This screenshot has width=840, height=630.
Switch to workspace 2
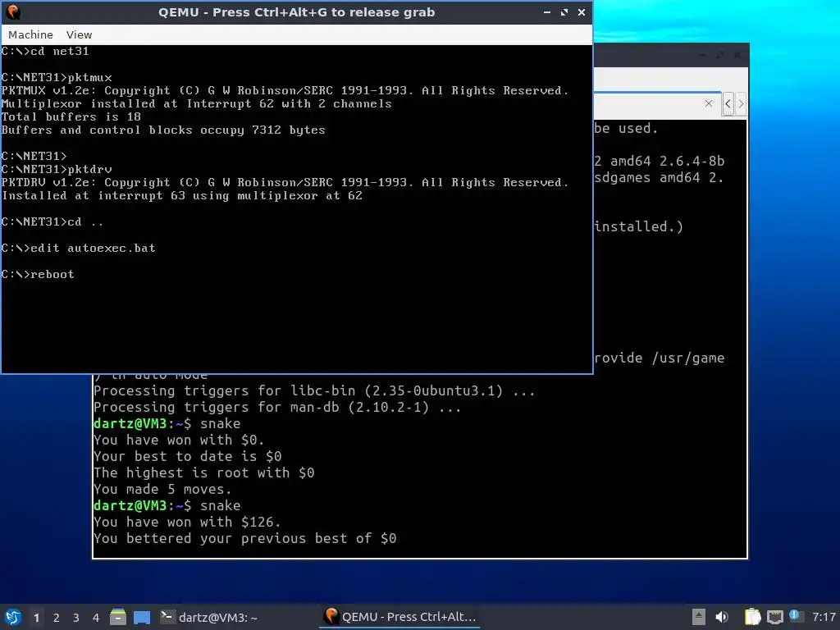pyautogui.click(x=57, y=618)
